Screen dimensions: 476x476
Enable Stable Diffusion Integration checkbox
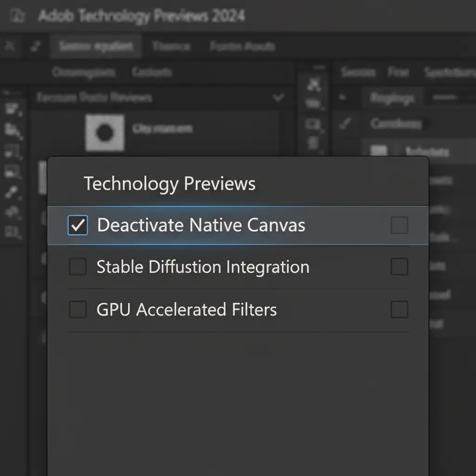tap(78, 267)
